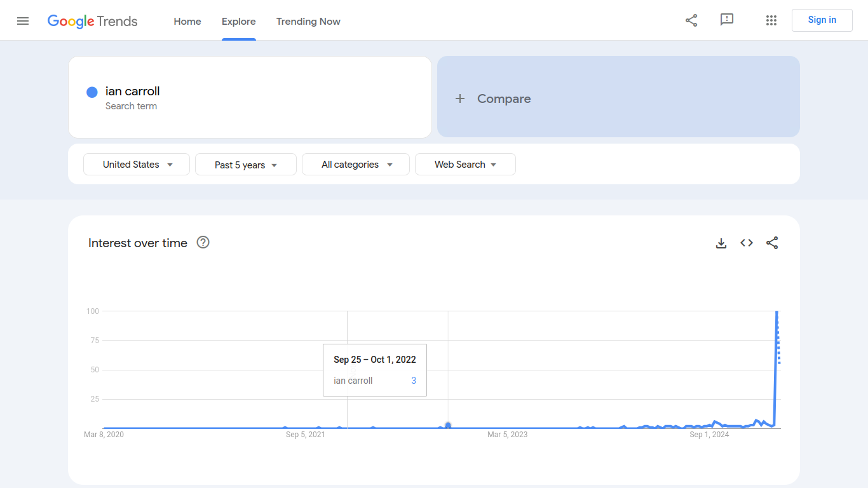Show help for Interest over time
The height and width of the screenshot is (488, 868).
(203, 242)
